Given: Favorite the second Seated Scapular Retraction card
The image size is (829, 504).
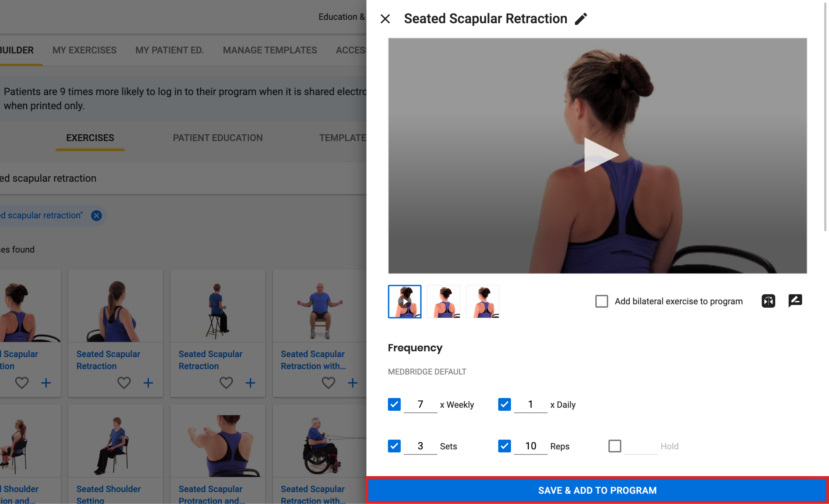Looking at the screenshot, I should point(124,383).
